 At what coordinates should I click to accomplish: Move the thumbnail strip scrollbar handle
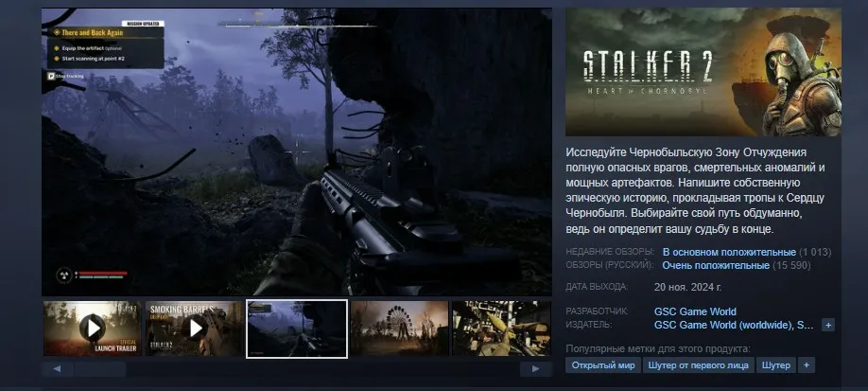pyautogui.click(x=100, y=369)
